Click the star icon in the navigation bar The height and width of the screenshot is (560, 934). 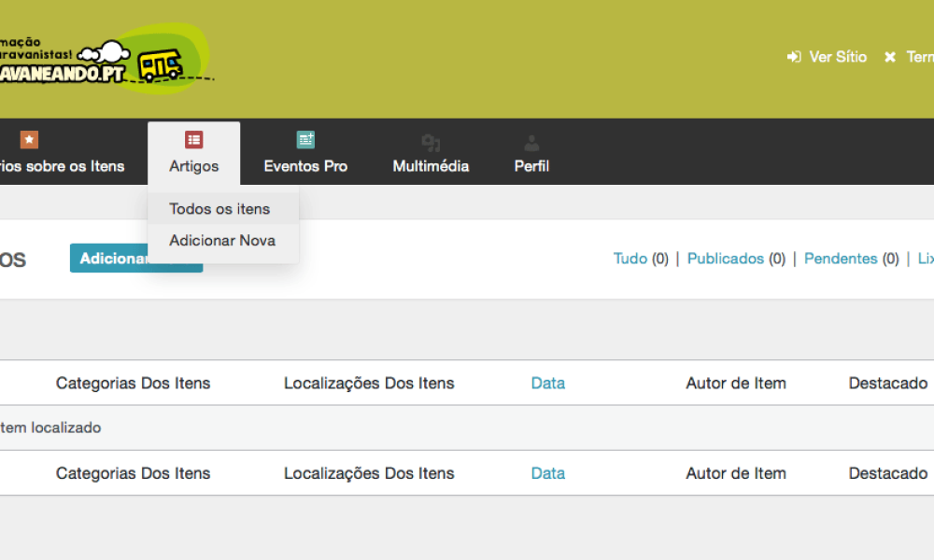point(29,140)
